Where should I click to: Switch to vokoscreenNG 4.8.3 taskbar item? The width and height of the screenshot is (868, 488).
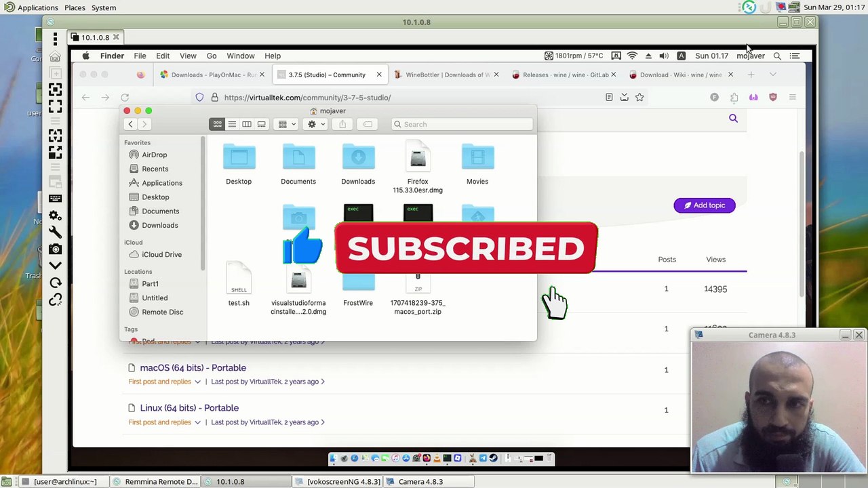tap(337, 482)
